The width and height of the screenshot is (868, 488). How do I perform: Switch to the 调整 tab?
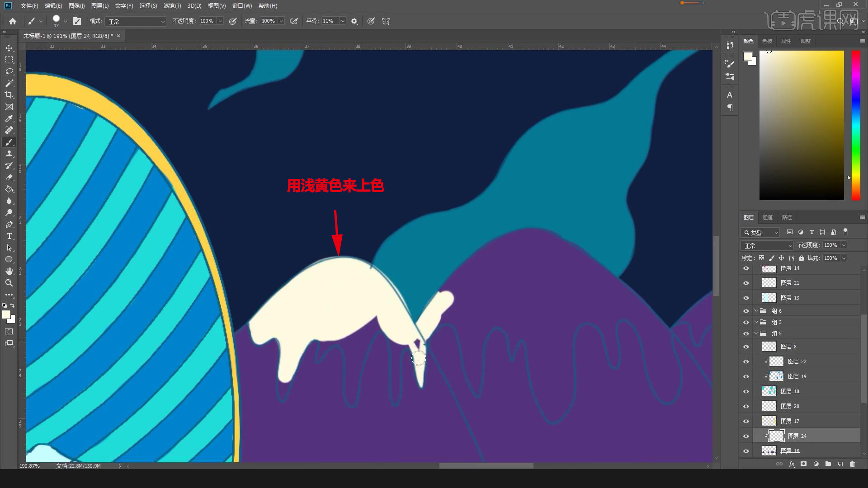(x=806, y=41)
